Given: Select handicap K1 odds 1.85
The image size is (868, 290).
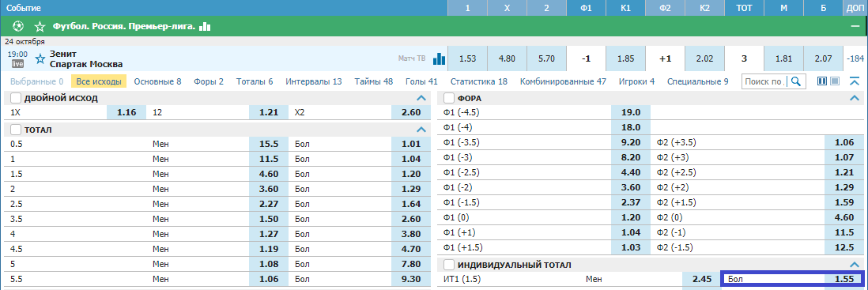Looking at the screenshot, I should coord(625,58).
